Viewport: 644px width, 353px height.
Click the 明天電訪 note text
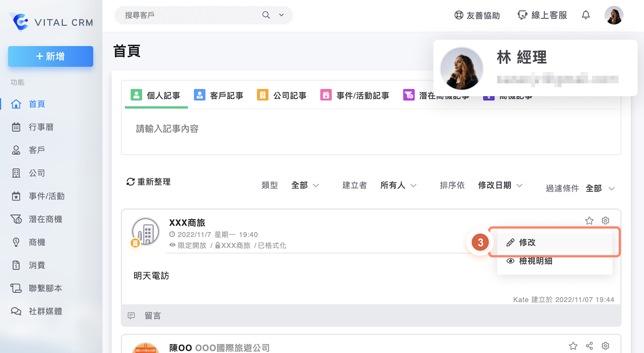(x=151, y=276)
